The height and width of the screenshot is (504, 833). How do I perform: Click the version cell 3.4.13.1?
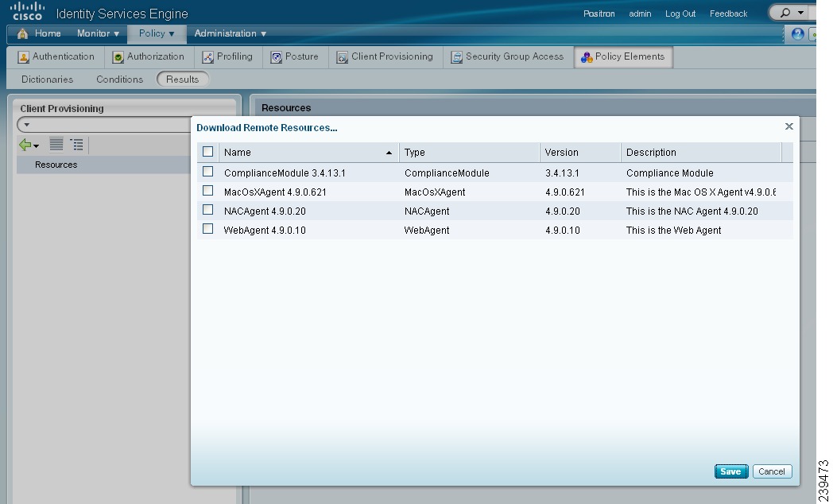[562, 173]
